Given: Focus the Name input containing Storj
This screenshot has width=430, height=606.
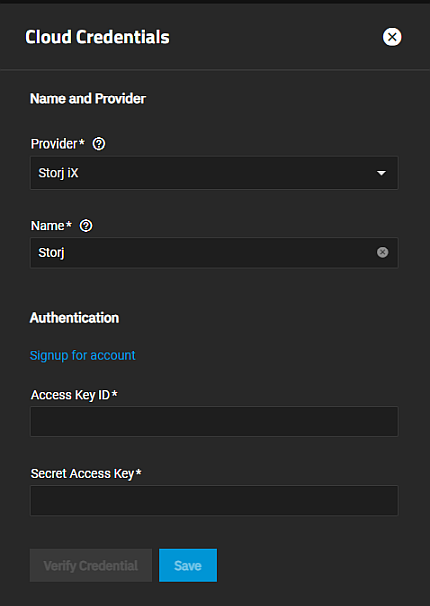Looking at the screenshot, I should click(214, 252).
